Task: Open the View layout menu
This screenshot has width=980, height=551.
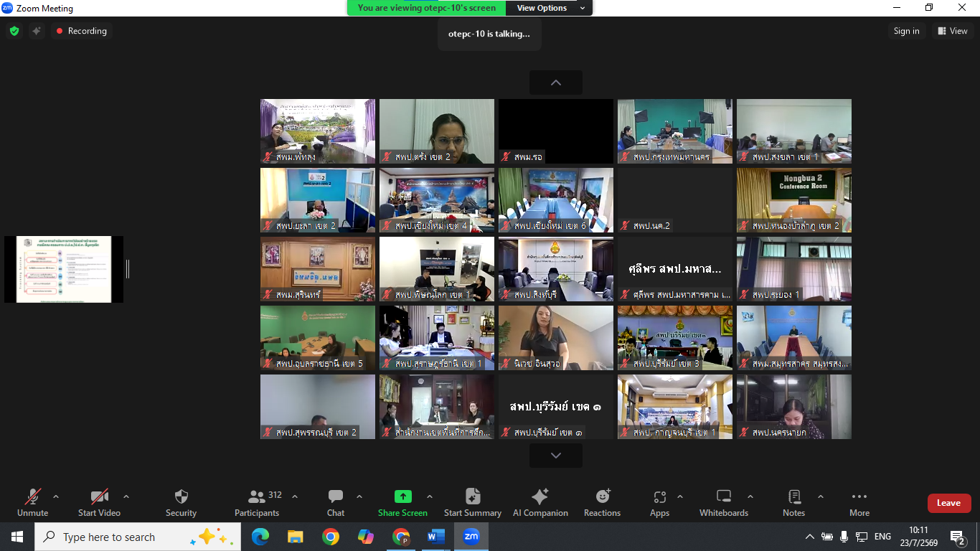Action: click(953, 31)
